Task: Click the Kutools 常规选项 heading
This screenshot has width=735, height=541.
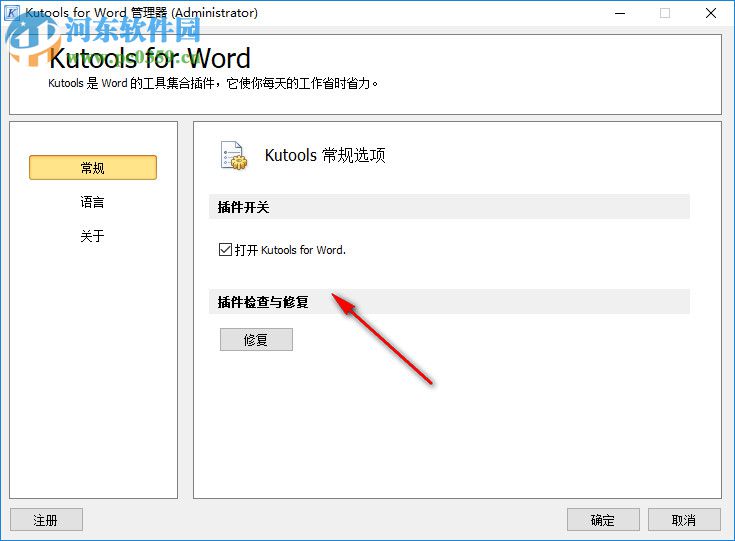Action: pos(325,155)
